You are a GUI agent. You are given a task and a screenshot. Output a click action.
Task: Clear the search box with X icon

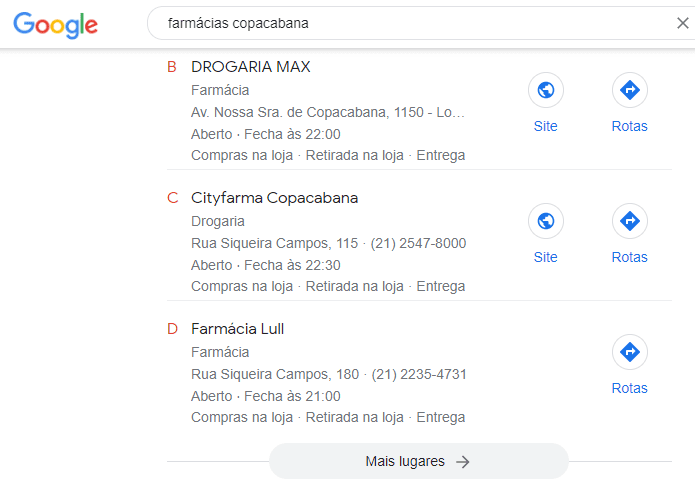click(683, 23)
